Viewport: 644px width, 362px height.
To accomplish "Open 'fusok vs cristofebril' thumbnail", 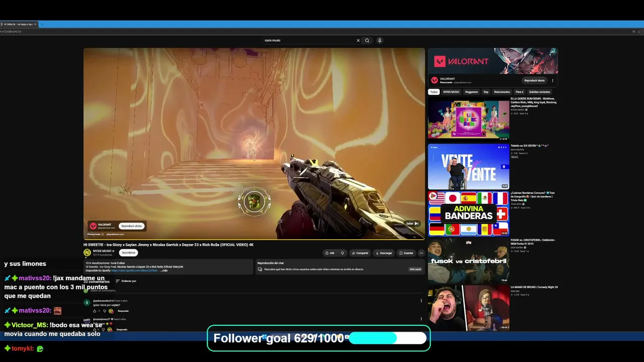I will click(468, 260).
